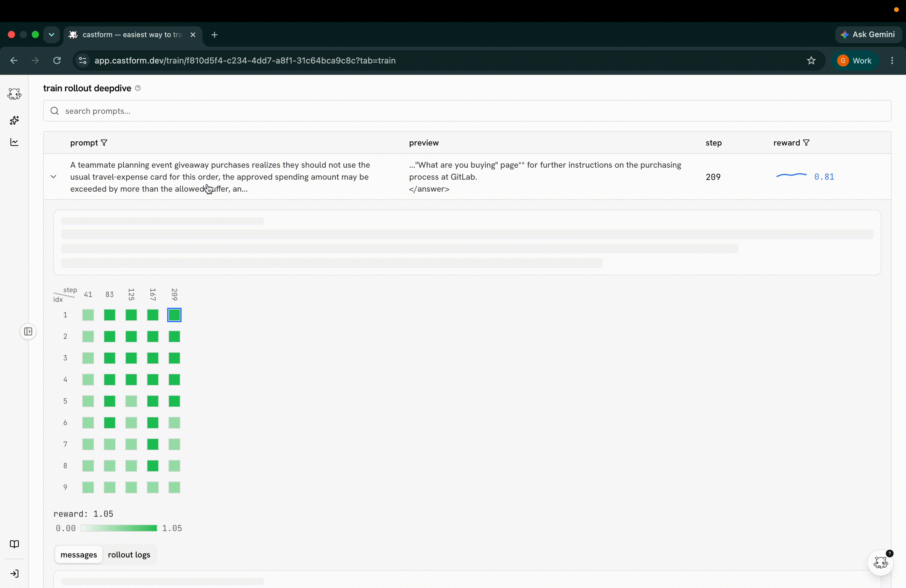906x588 pixels.
Task: Open the tab search dropdown chevron
Action: (52, 35)
